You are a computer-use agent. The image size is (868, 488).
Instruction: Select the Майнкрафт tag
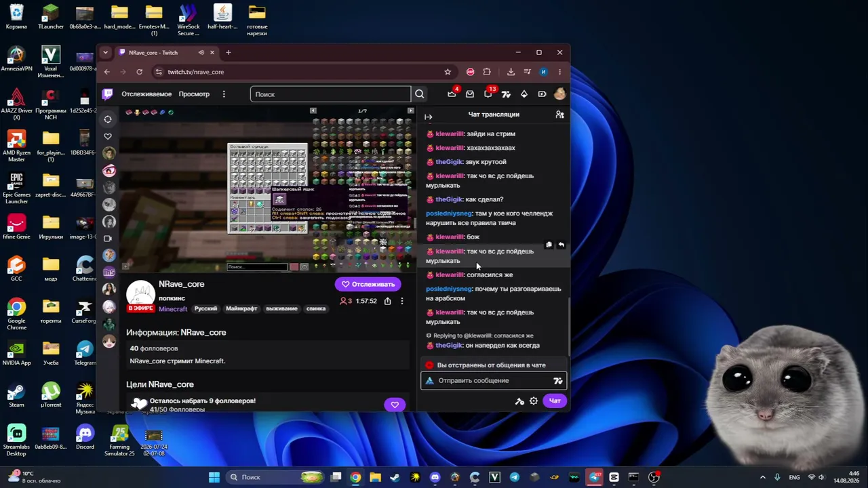point(241,308)
